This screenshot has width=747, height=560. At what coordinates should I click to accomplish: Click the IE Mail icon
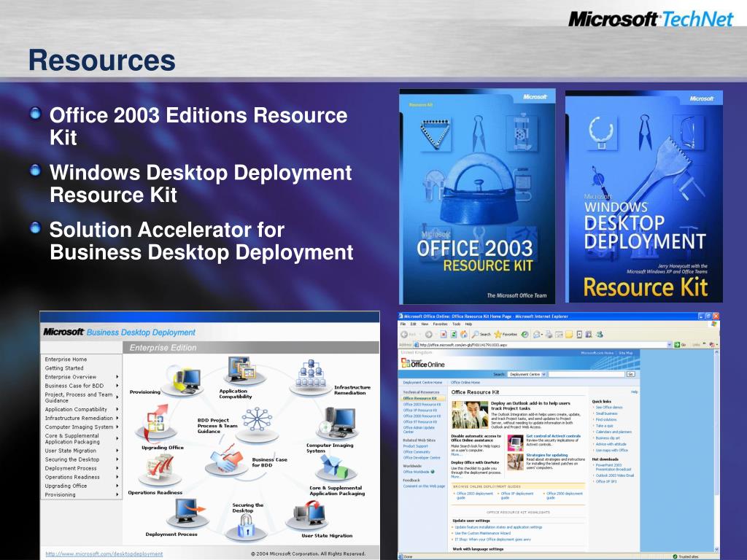click(x=538, y=334)
